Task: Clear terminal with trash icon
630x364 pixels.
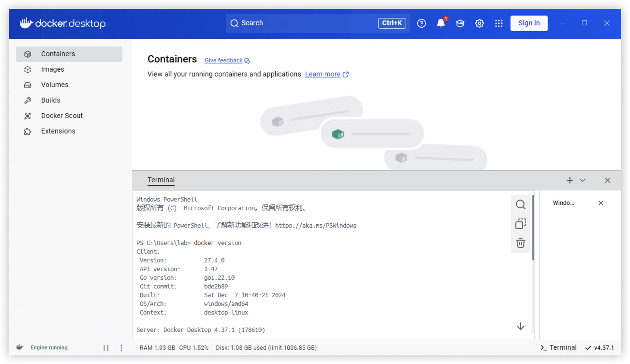Action: pos(521,243)
